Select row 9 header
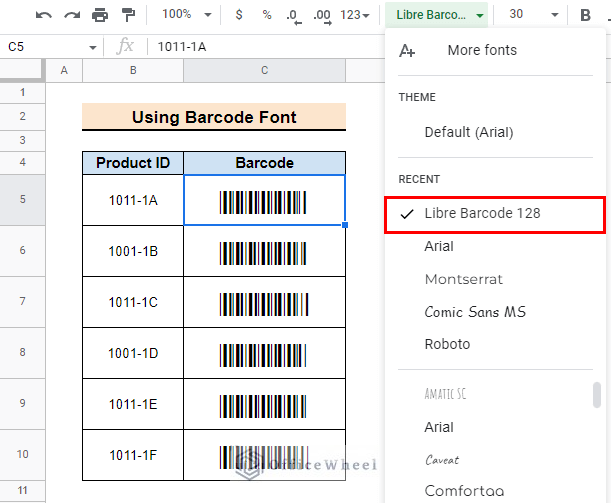611x503 pixels. (x=22, y=404)
